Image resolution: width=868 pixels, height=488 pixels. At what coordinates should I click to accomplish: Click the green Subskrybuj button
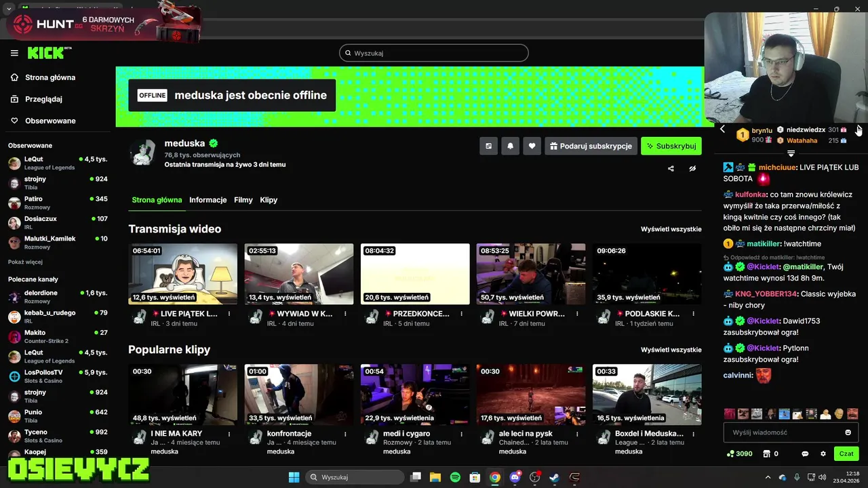click(671, 146)
